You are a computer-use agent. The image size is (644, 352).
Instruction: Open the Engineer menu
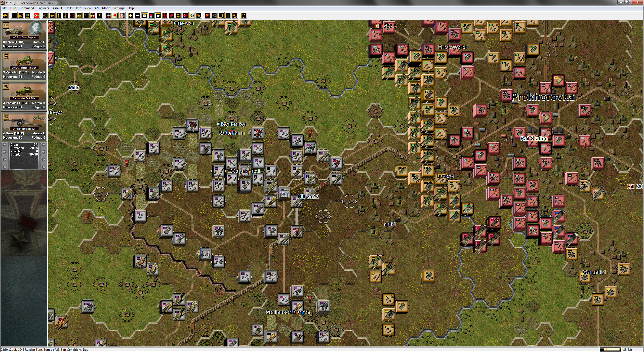click(43, 8)
